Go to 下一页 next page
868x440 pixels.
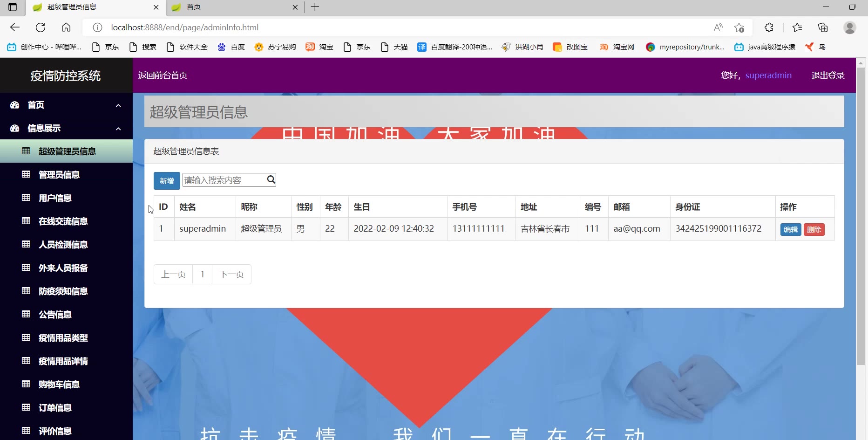231,274
